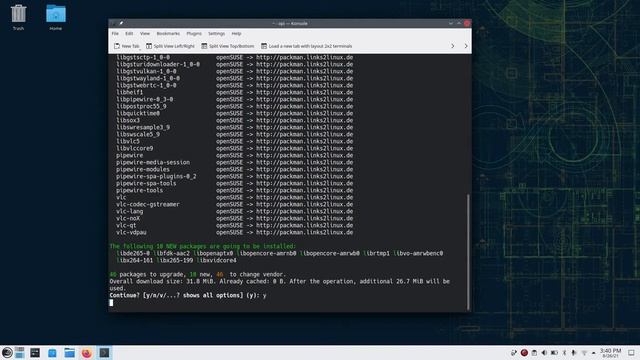
Task: Open the battery status tray icon
Action: [x=554, y=353]
